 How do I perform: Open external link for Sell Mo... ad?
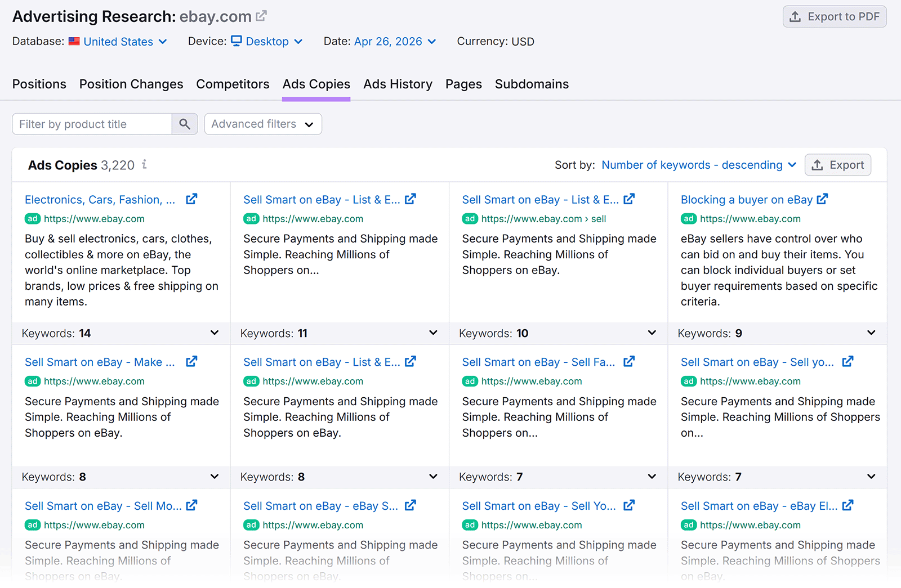tap(191, 505)
